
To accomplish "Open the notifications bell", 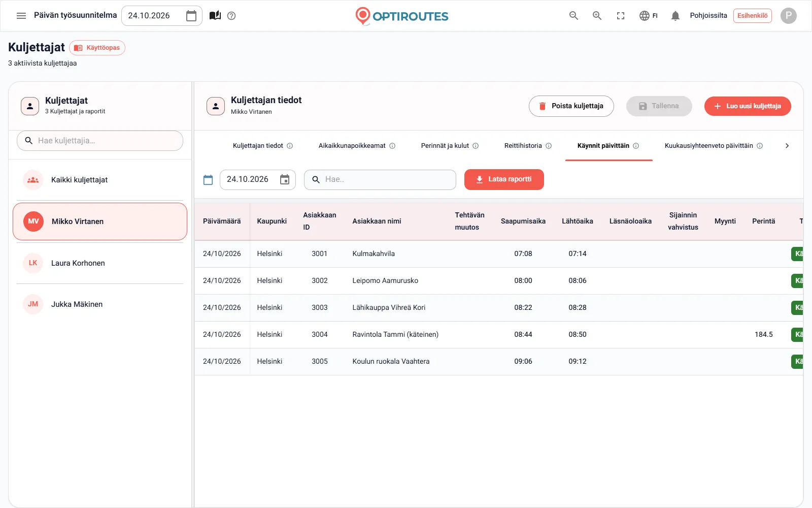I will 675,16.
